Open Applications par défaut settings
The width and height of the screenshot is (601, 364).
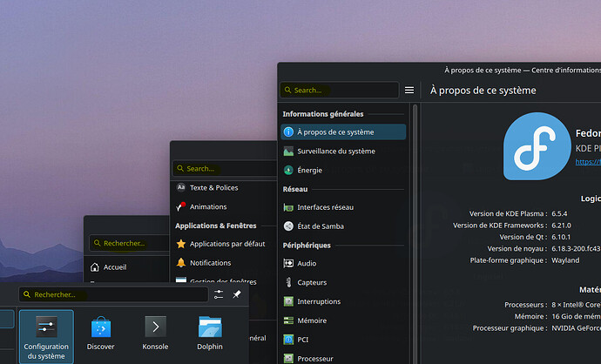[226, 244]
